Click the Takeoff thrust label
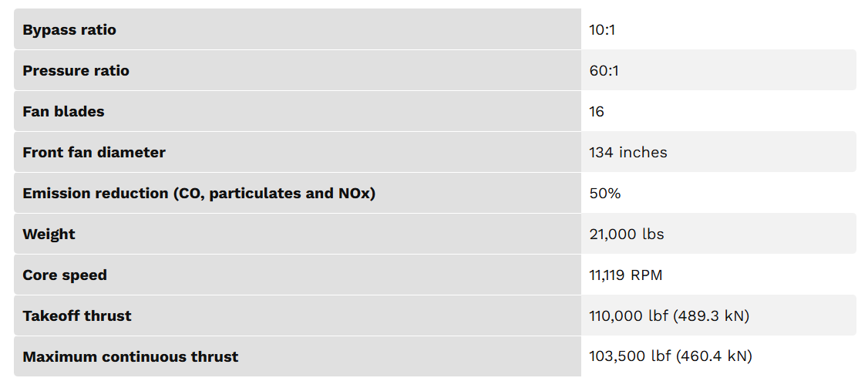The height and width of the screenshot is (388, 868). point(77,316)
